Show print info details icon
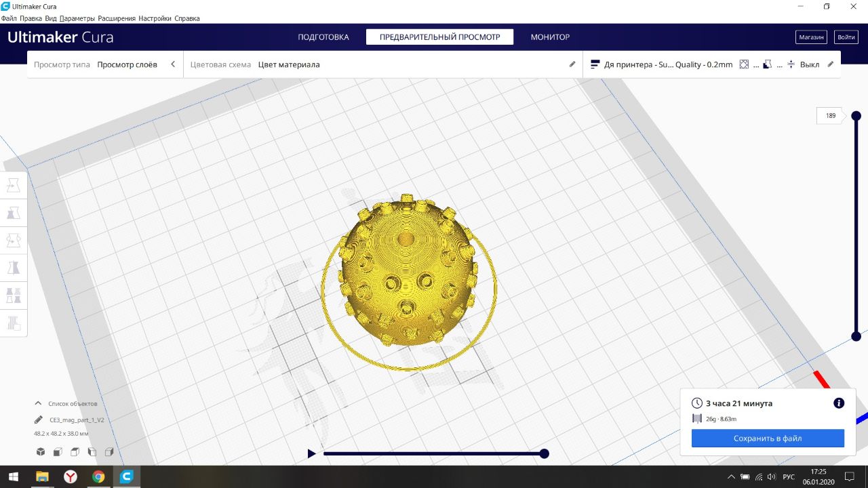 (x=839, y=403)
